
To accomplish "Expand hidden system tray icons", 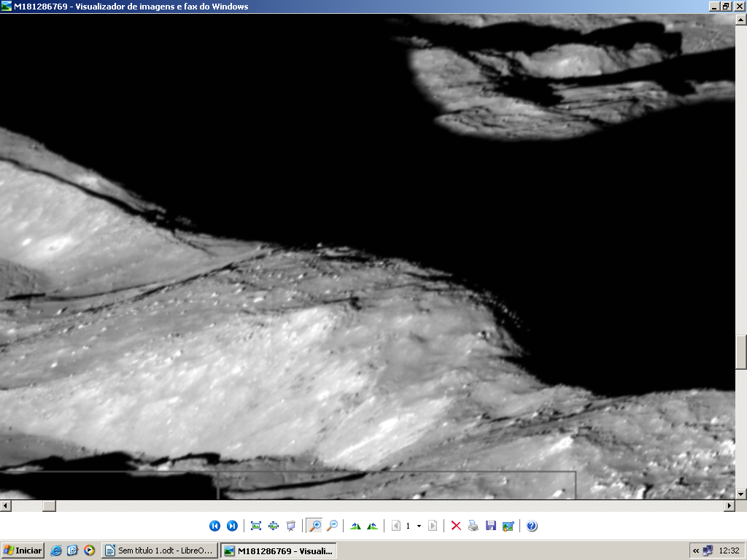I will pos(696,551).
